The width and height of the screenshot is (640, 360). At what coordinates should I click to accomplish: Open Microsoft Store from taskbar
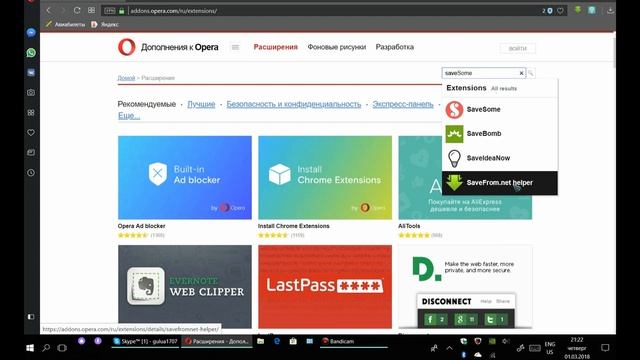point(293,341)
